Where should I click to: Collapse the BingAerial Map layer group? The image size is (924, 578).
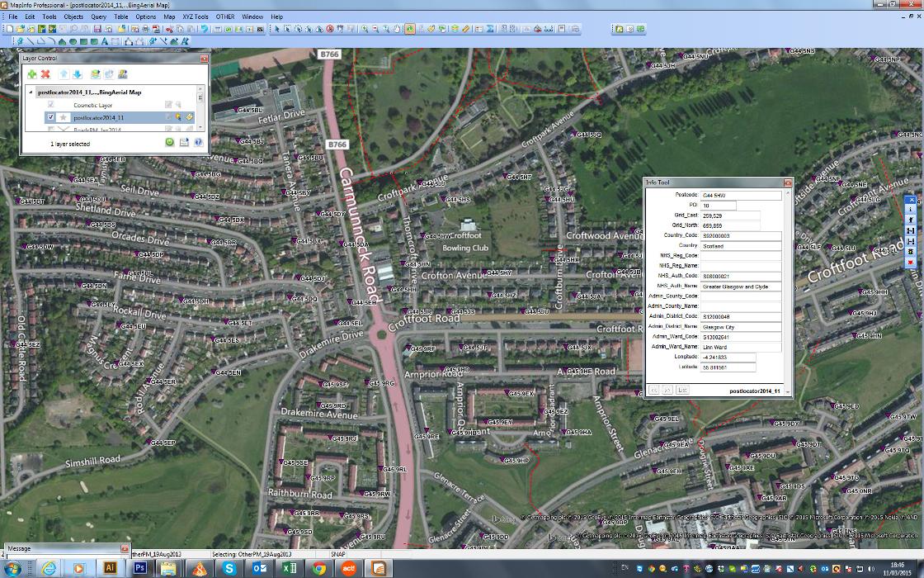(x=31, y=91)
